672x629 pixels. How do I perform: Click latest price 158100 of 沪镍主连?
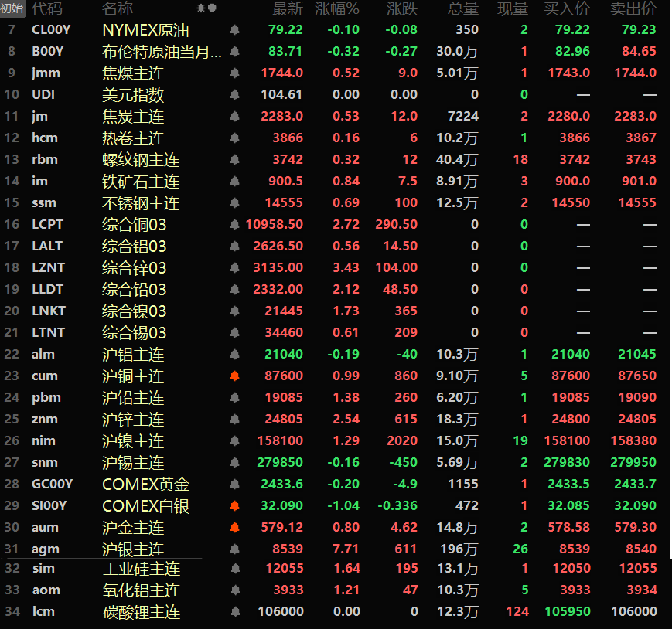pos(280,440)
